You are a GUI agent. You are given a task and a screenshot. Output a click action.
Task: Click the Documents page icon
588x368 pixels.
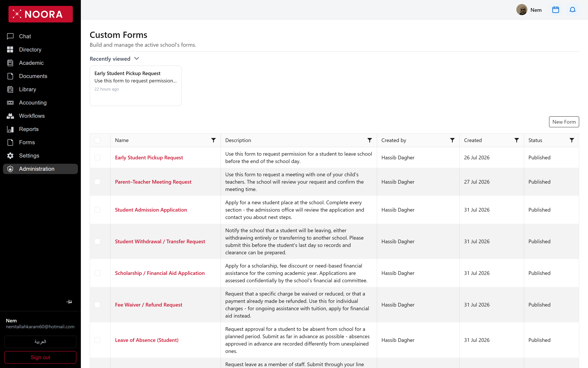10,76
